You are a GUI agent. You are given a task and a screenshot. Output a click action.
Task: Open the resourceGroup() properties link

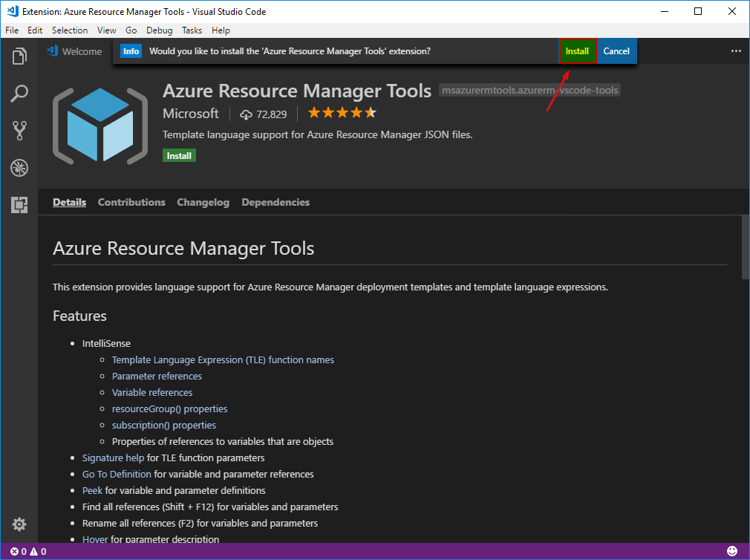point(169,409)
